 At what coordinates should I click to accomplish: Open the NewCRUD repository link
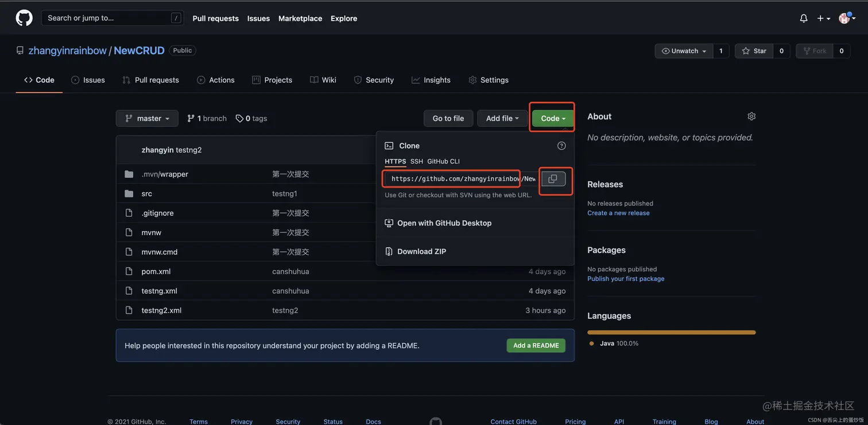point(139,50)
